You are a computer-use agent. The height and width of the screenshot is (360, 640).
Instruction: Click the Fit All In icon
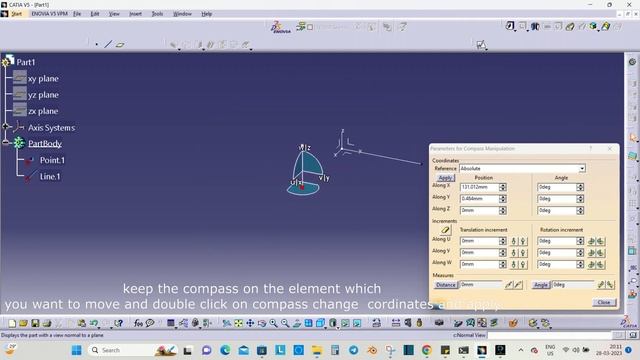238,323
